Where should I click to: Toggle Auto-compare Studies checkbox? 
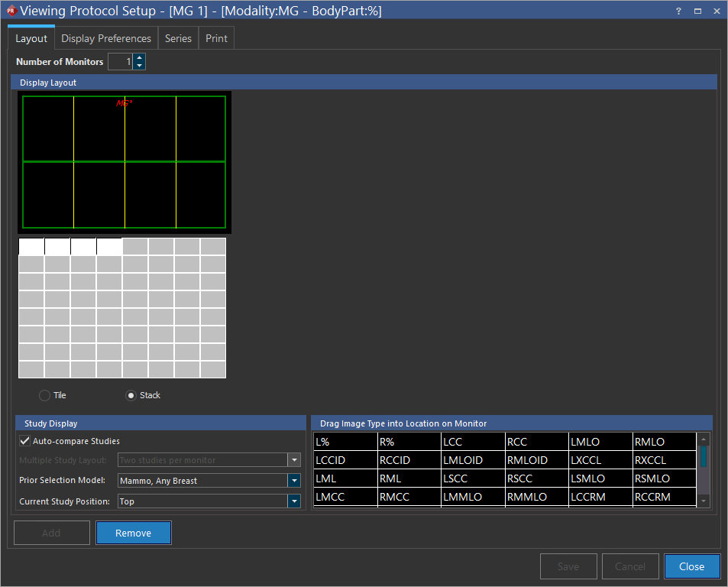pyautogui.click(x=25, y=441)
